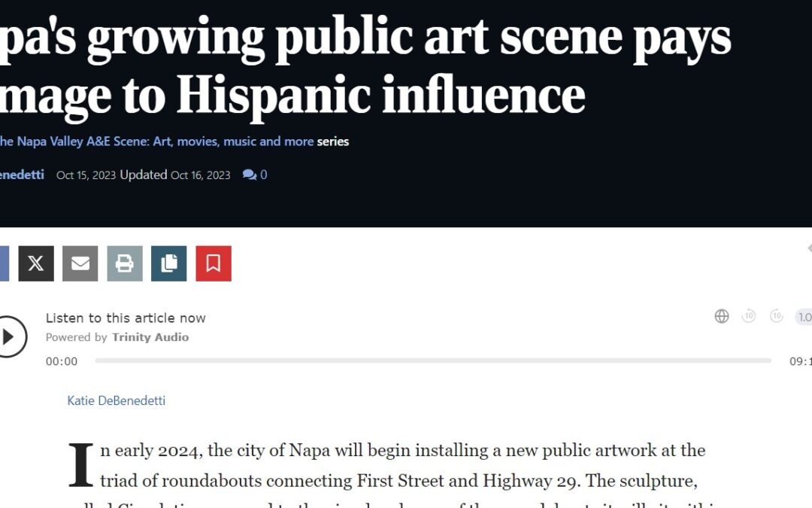Save article with red bookmark icon
This screenshot has width=812, height=508.
pyautogui.click(x=214, y=264)
